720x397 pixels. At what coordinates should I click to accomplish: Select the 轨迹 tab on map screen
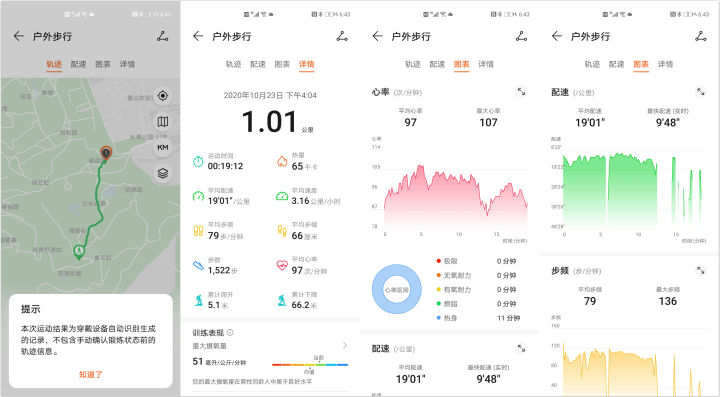pos(54,64)
